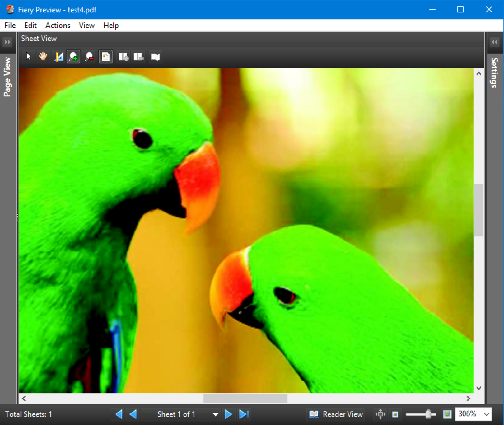The width and height of the screenshot is (504, 425).
Task: Select the arrow pointer tool
Action: [29, 57]
